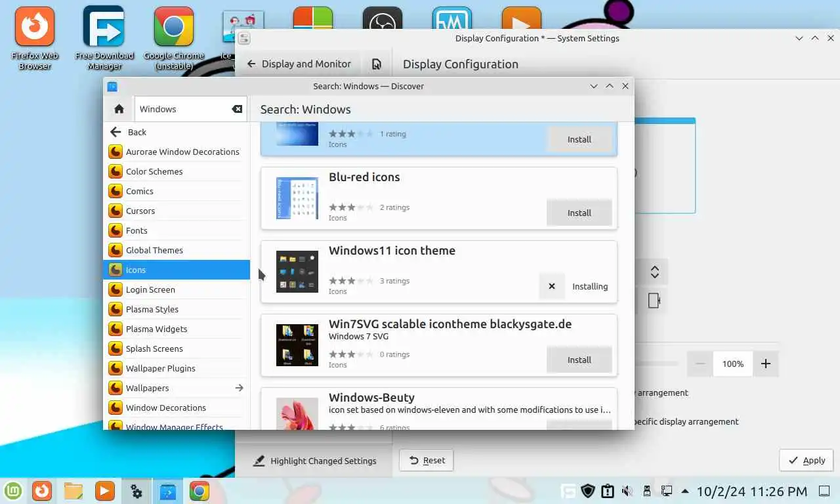The image size is (840, 504).
Task: Select the Cursors category
Action: [x=177, y=211]
